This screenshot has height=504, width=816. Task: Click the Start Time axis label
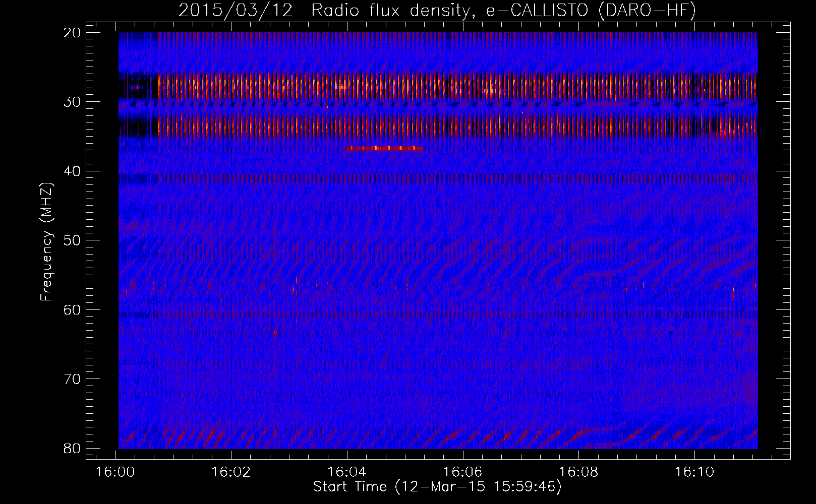tap(437, 487)
